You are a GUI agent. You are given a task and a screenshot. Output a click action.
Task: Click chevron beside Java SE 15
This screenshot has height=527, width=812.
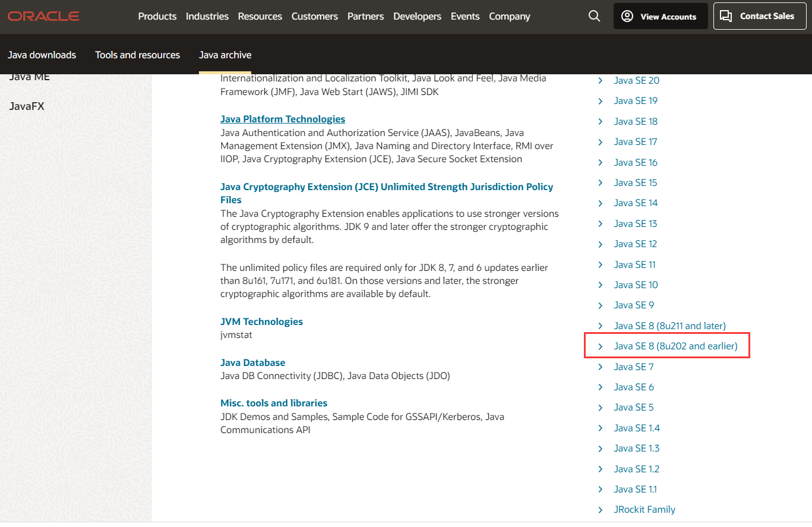point(601,182)
